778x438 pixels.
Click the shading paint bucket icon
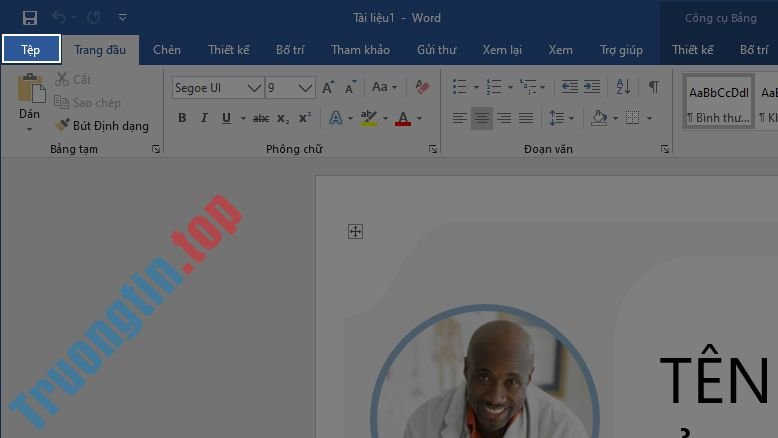[x=599, y=118]
